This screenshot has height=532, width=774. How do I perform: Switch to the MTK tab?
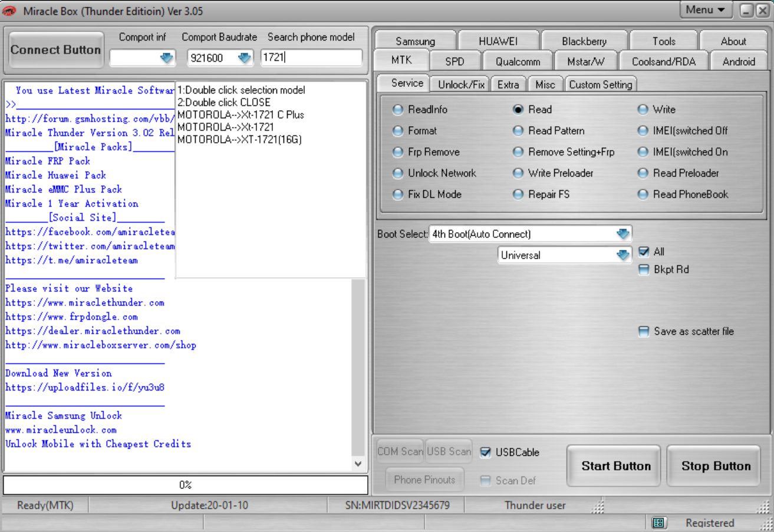pos(401,61)
